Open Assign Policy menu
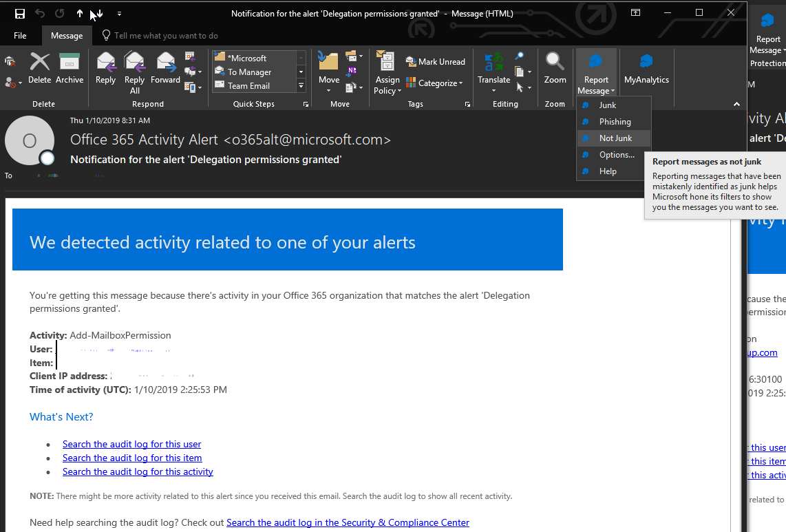This screenshot has width=786, height=532. pos(387,73)
